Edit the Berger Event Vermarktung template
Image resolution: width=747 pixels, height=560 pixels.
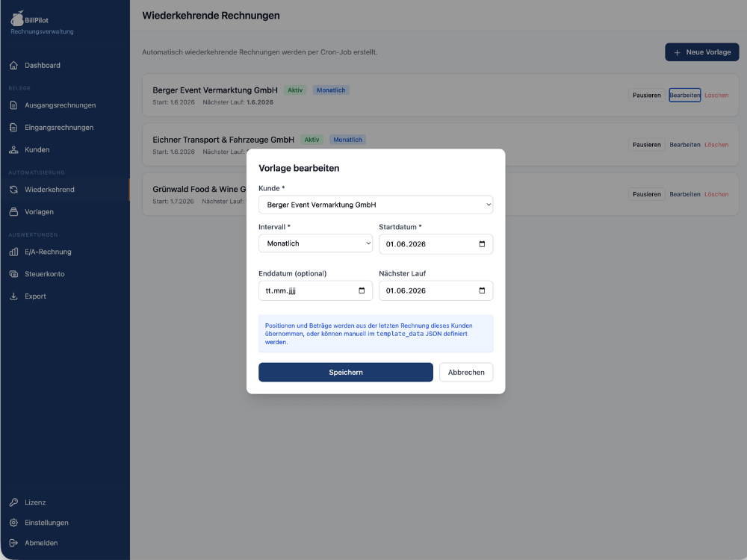684,96
